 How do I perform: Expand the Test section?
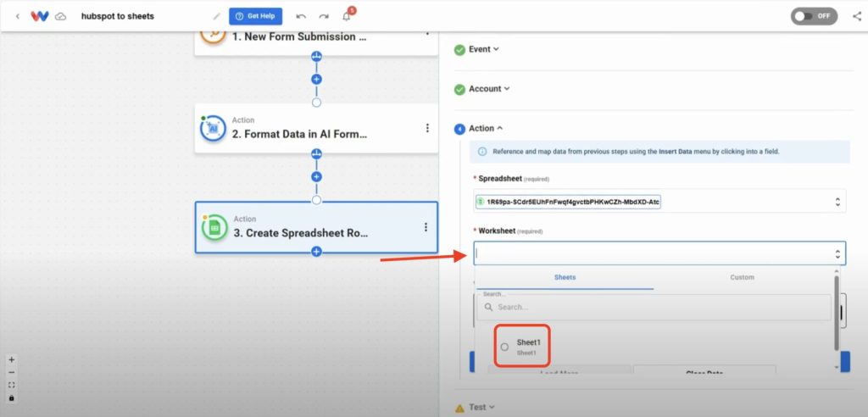pos(481,407)
